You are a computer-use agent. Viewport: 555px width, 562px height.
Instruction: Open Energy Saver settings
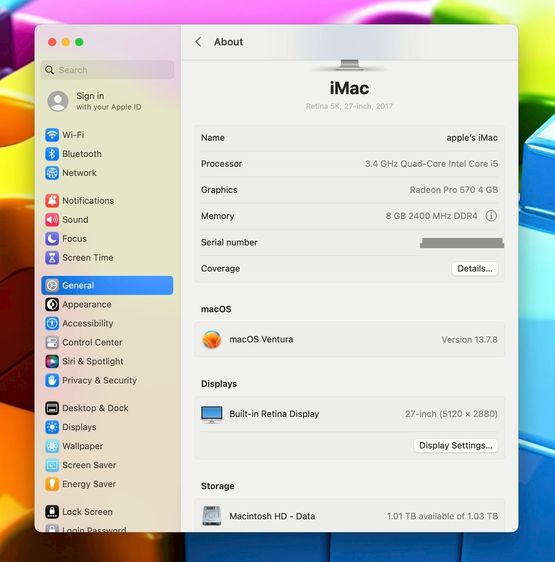[x=107, y=484]
